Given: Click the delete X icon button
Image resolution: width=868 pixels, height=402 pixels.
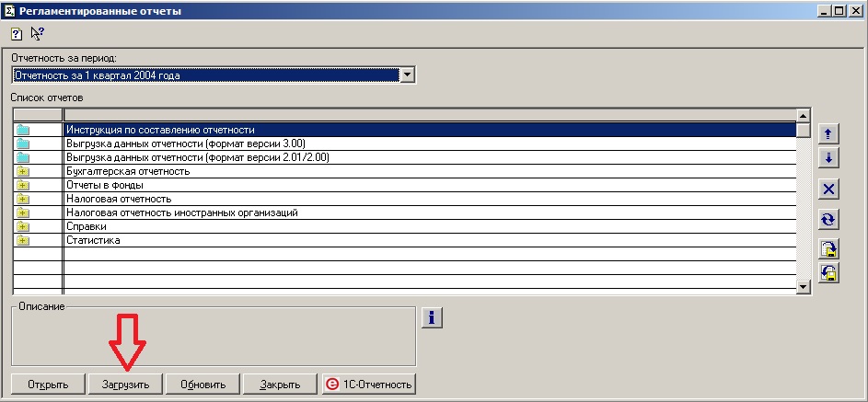Looking at the screenshot, I should click(x=828, y=190).
